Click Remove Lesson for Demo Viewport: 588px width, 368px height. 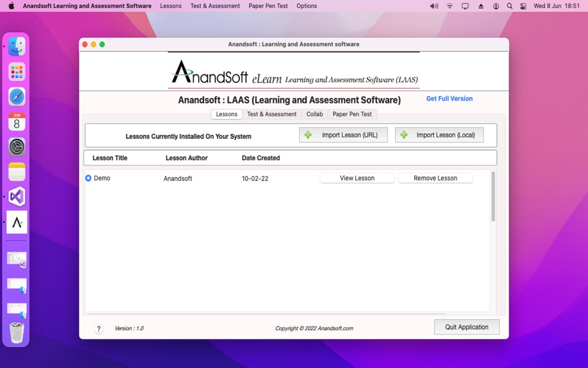(x=435, y=178)
